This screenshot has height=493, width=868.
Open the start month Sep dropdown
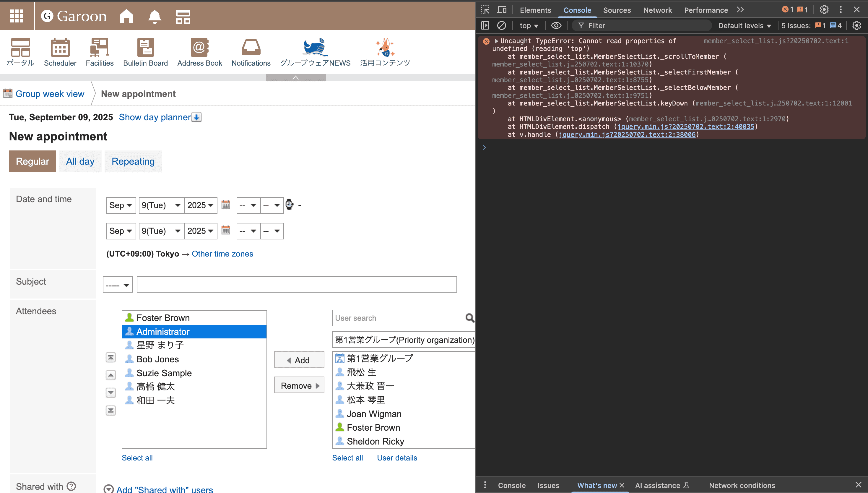pos(121,205)
